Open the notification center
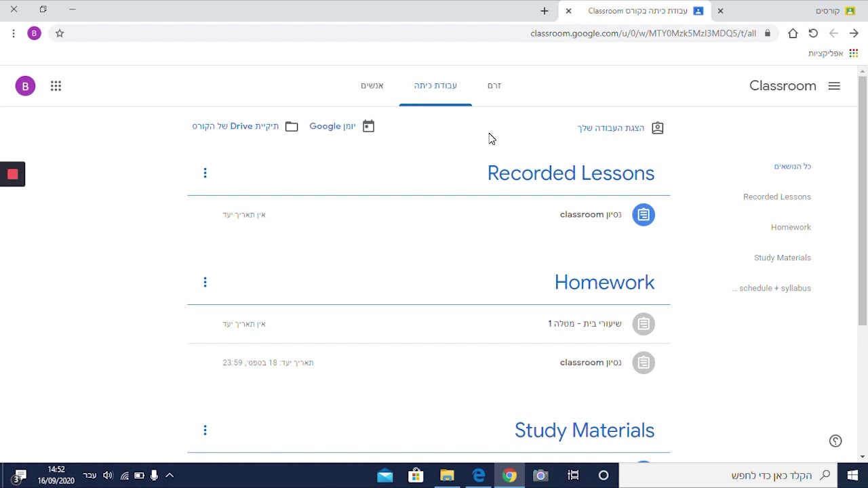 (x=20, y=476)
